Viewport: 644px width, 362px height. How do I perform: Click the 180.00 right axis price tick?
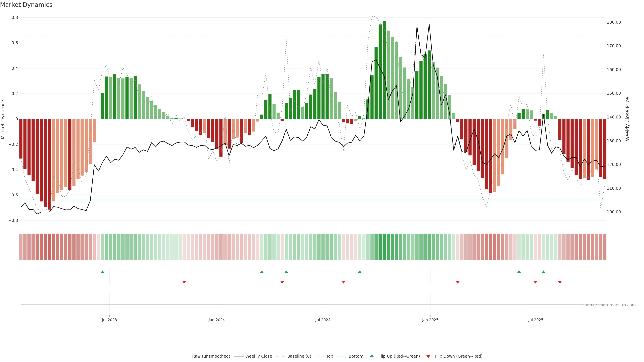pos(614,22)
